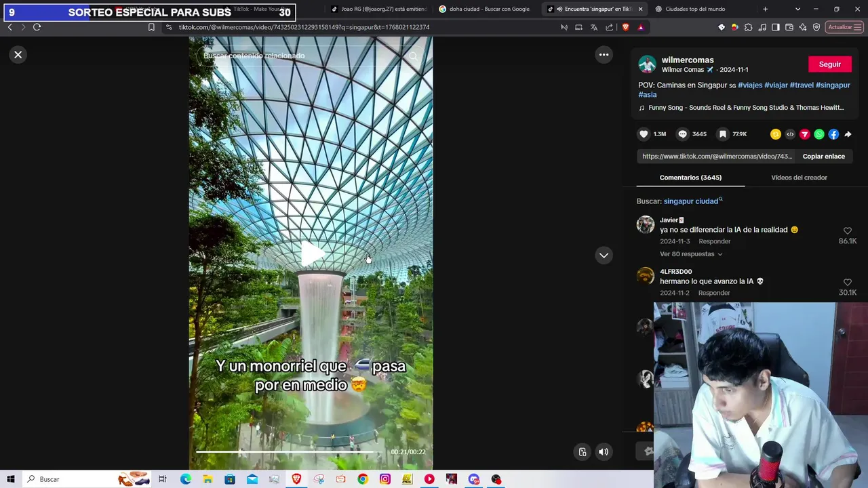Go back in browser history

9,27
